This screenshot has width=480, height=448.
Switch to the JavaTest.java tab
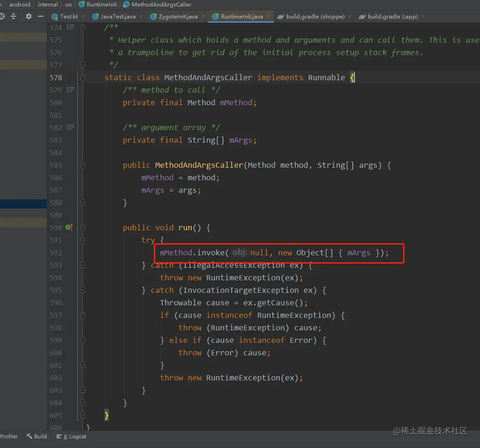click(114, 17)
